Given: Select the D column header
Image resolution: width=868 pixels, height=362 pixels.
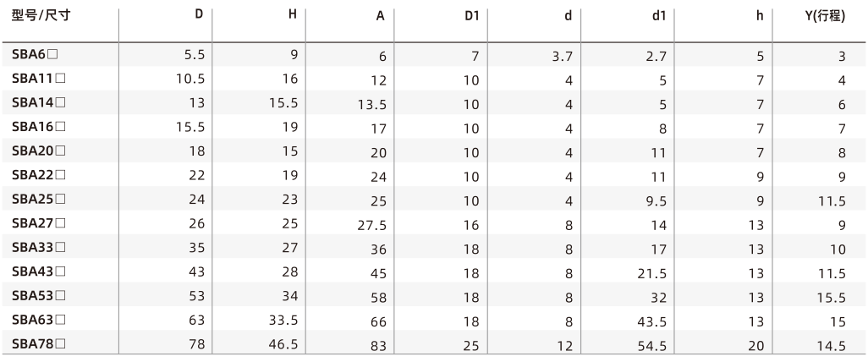Looking at the screenshot, I should coord(199,15).
